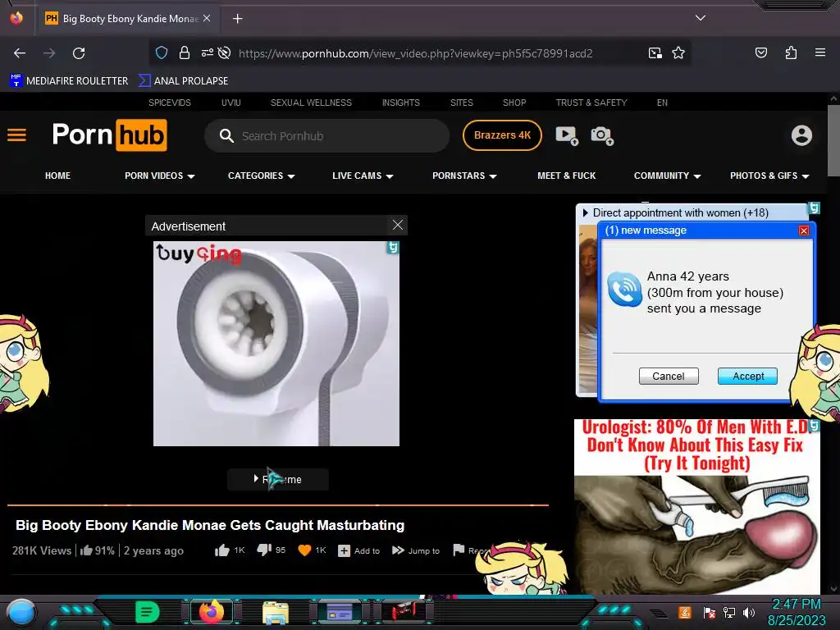The image size is (840, 630).
Task: View site security via the padlock icon
Action: pos(185,53)
